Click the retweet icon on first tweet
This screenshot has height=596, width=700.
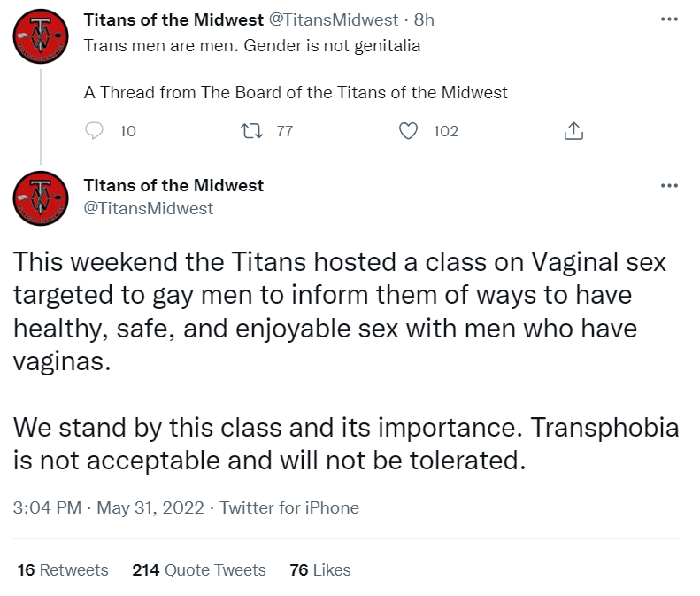point(251,131)
